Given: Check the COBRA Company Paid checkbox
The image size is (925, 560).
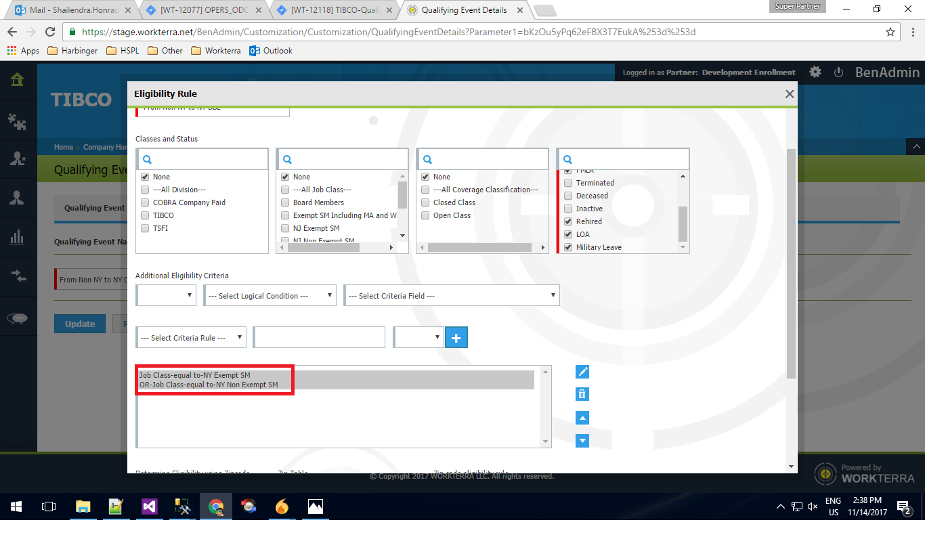Looking at the screenshot, I should 145,202.
